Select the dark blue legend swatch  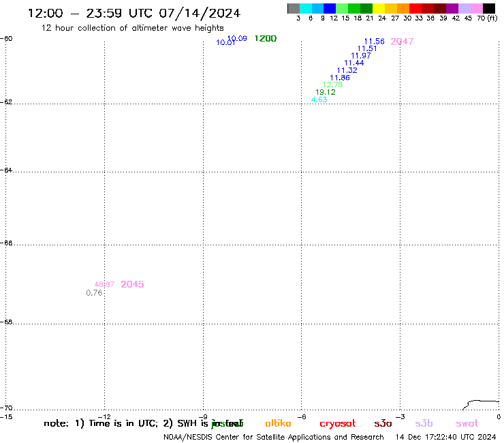tap(330, 8)
